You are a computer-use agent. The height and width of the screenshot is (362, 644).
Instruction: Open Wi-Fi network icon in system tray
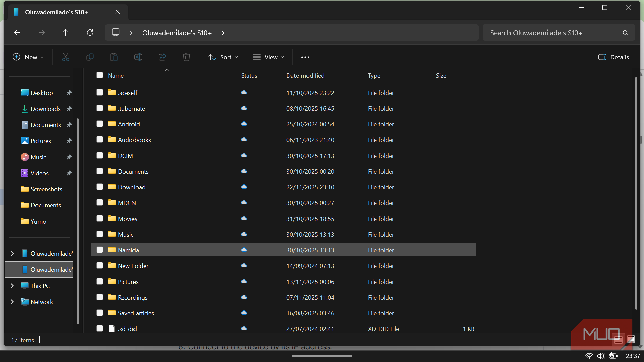click(x=589, y=356)
